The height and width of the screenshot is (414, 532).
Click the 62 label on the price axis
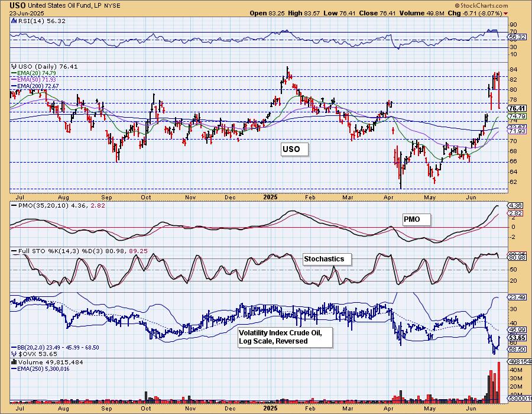pyautogui.click(x=513, y=182)
